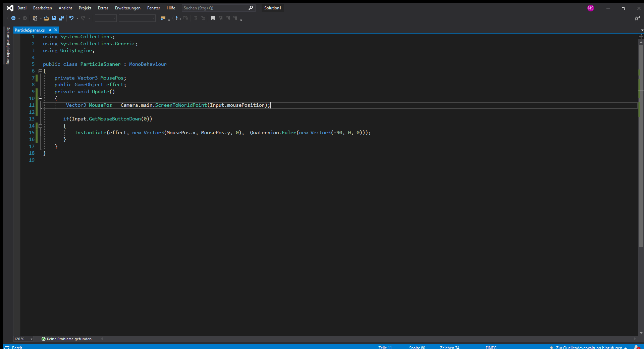
Task: Click the magnifier icon in search box
Action: (251, 8)
